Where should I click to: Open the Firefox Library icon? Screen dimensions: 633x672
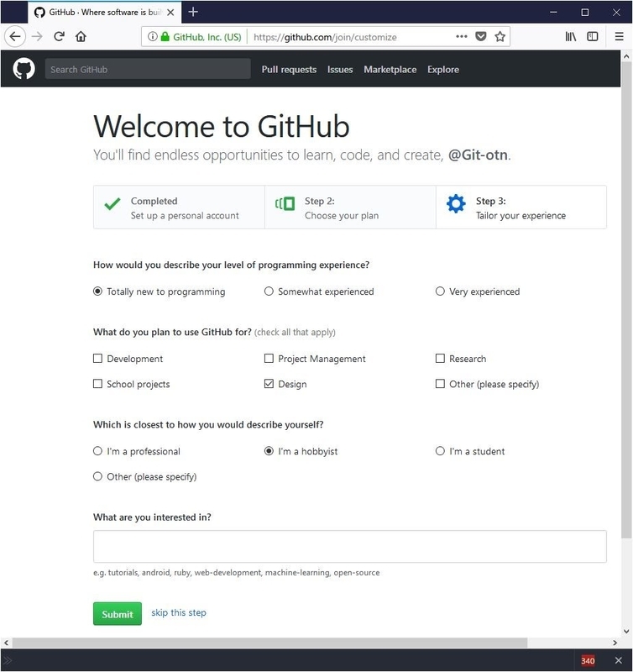point(571,37)
